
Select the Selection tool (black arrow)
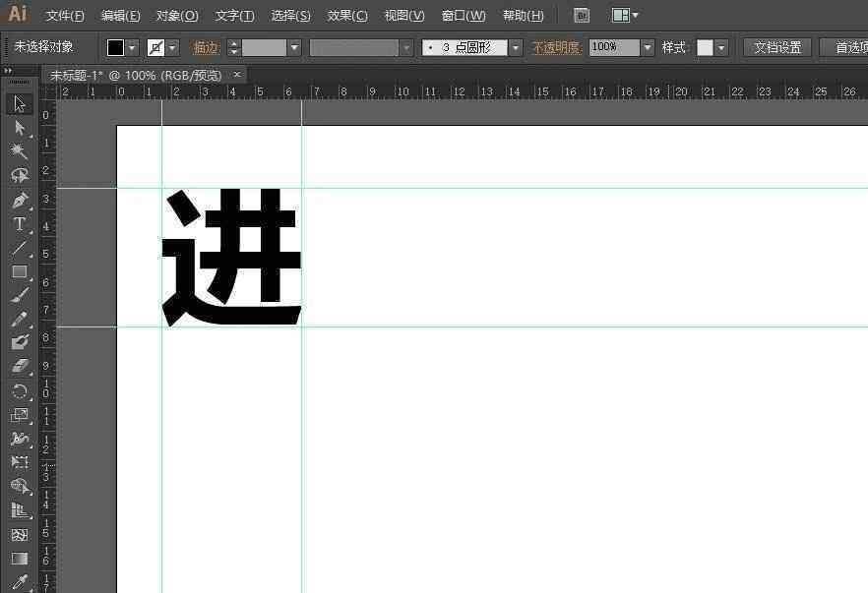tap(20, 103)
